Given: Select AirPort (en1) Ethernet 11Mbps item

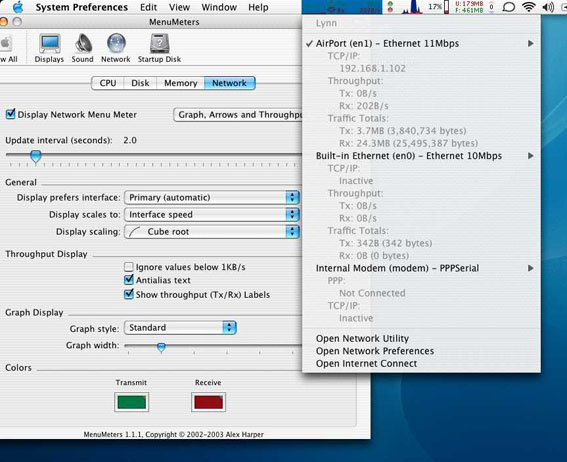Looking at the screenshot, I should (x=421, y=43).
